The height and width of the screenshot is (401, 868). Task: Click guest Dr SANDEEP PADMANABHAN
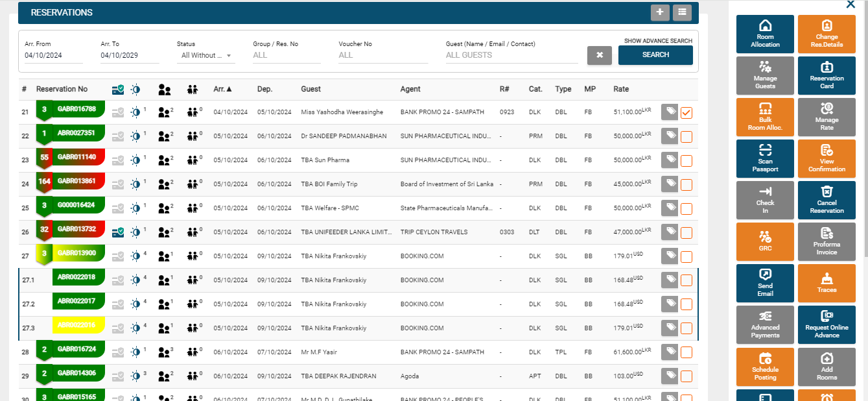point(344,136)
